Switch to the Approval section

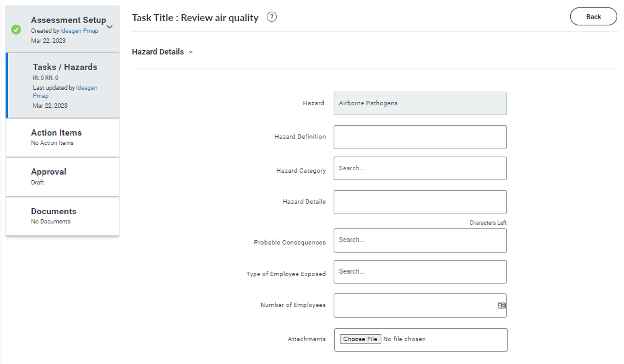point(63,177)
